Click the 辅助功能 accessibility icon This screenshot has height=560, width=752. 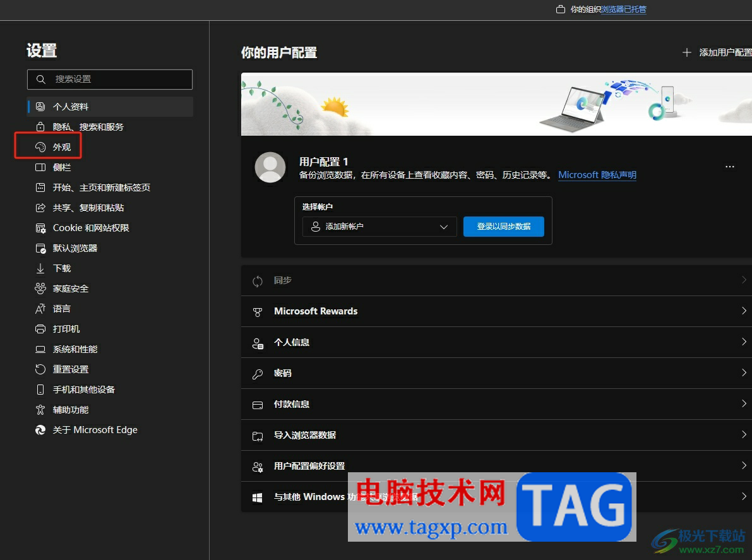[40, 409]
